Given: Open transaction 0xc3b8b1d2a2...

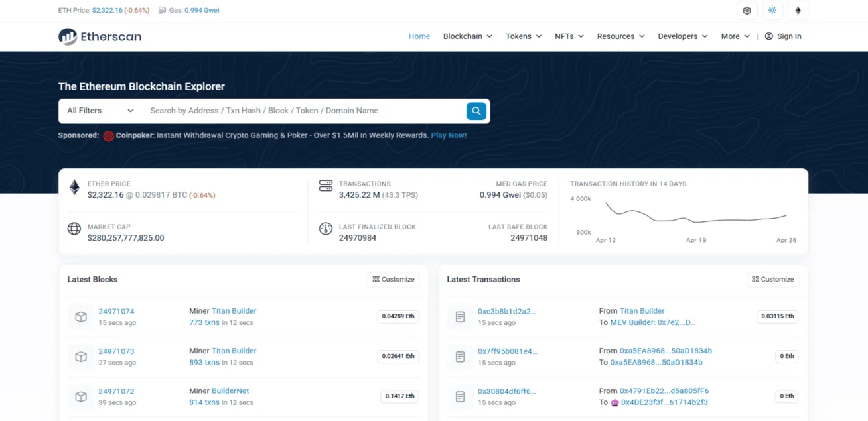Looking at the screenshot, I should pyautogui.click(x=506, y=312).
